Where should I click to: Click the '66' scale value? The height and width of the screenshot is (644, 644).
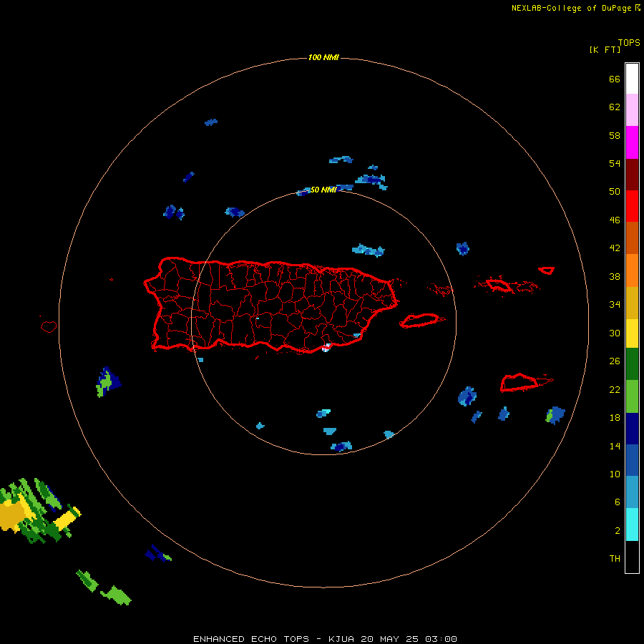(x=615, y=79)
